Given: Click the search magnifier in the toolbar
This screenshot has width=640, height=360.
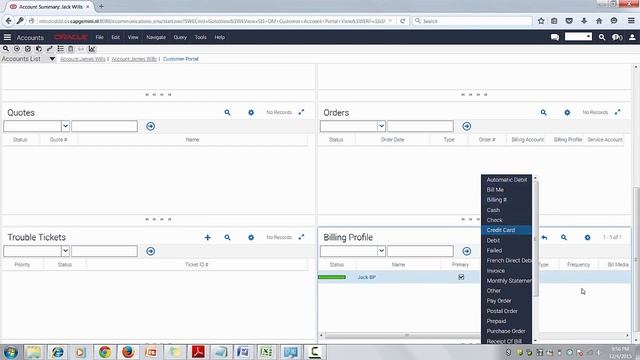Looking at the screenshot, I should pos(6,49).
